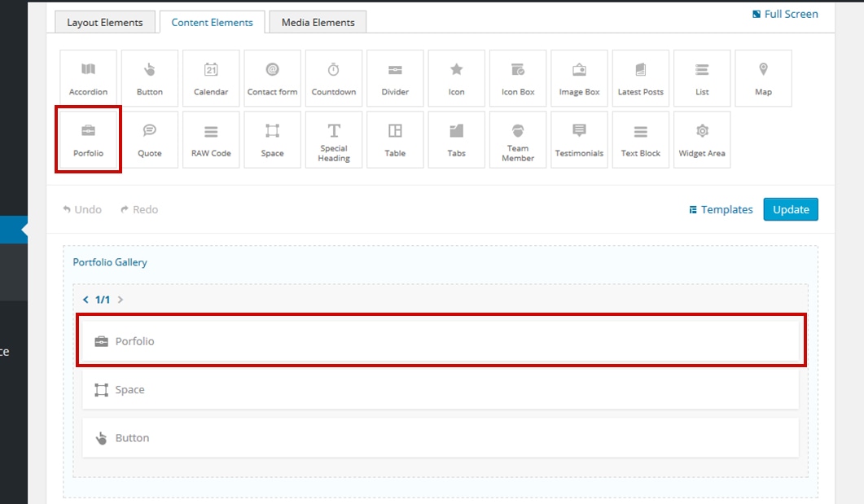Select the Porfolio row in Portfolio Gallery
The width and height of the screenshot is (864, 504).
click(x=441, y=341)
